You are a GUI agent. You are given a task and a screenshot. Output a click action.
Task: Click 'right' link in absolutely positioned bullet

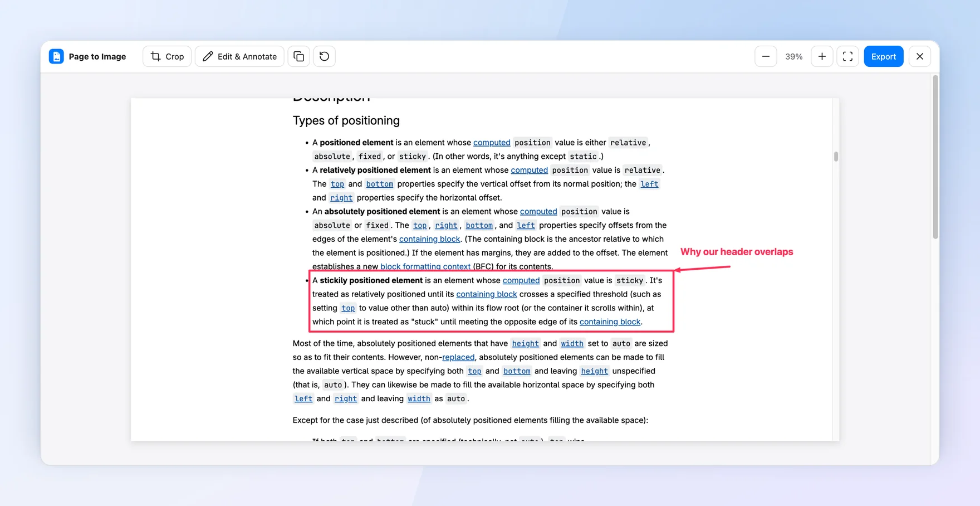446,225
